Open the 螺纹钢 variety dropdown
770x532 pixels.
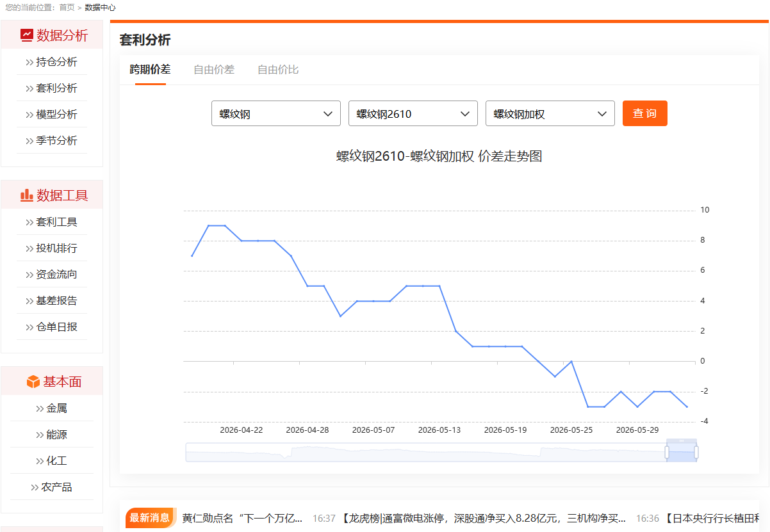click(276, 113)
